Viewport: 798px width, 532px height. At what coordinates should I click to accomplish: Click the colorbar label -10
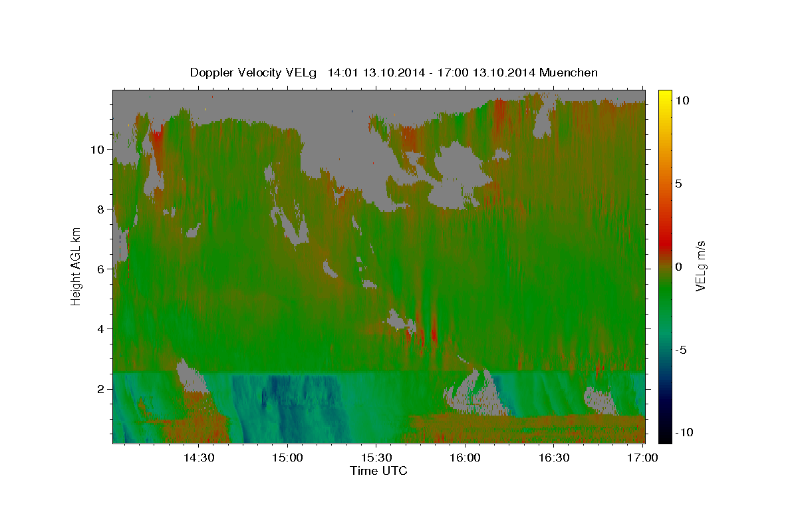[x=684, y=432]
